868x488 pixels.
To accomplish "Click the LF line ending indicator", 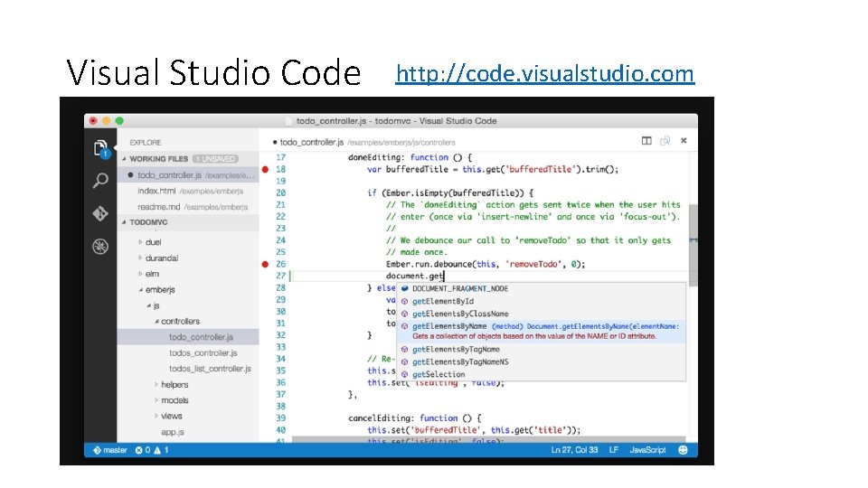I will pyautogui.click(x=613, y=450).
